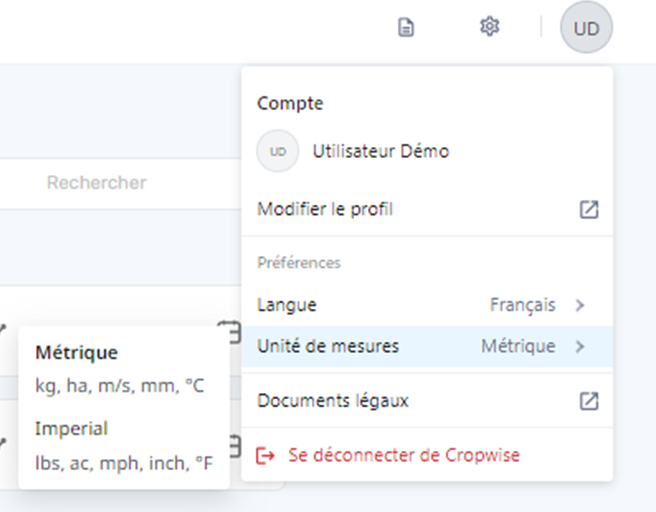The width and height of the screenshot is (656, 512).
Task: Expand the chevron on the Unité de mesures row
Action: (580, 347)
